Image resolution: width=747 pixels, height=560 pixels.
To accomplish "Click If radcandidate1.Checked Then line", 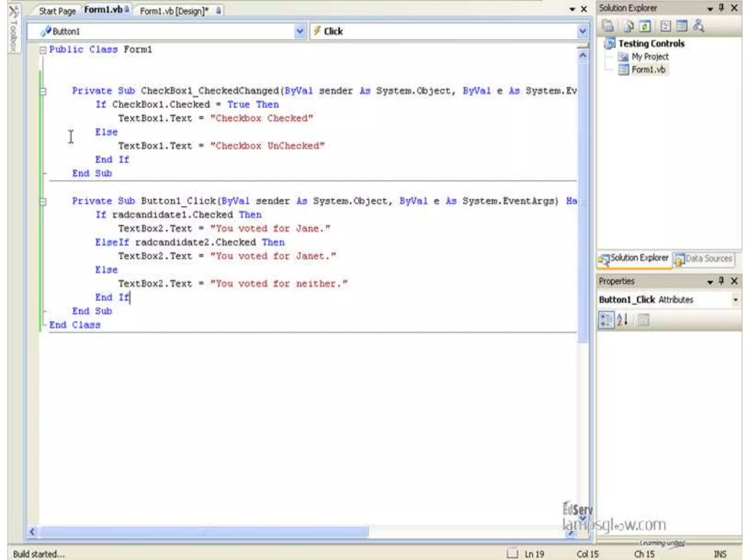I will 178,215.
